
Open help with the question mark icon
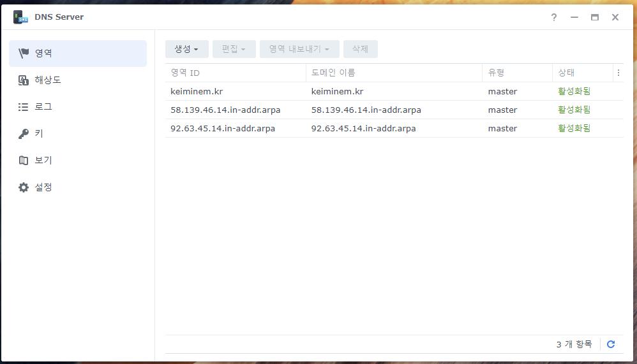[554, 17]
